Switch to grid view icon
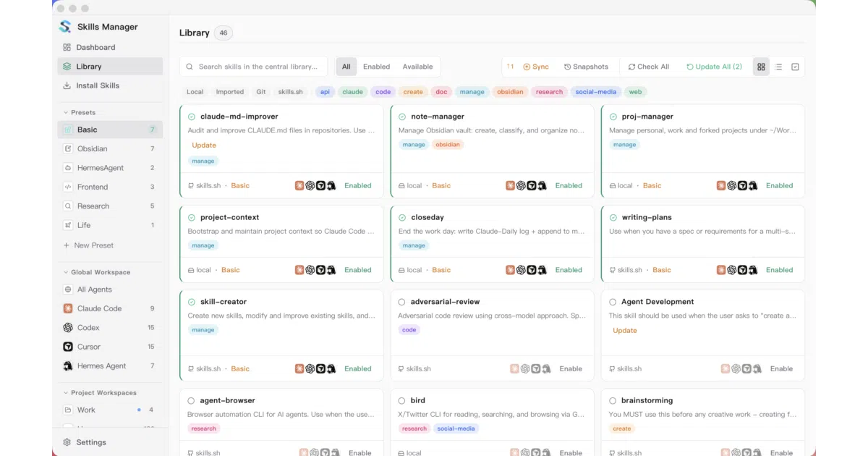The height and width of the screenshot is (456, 868). pos(761,67)
